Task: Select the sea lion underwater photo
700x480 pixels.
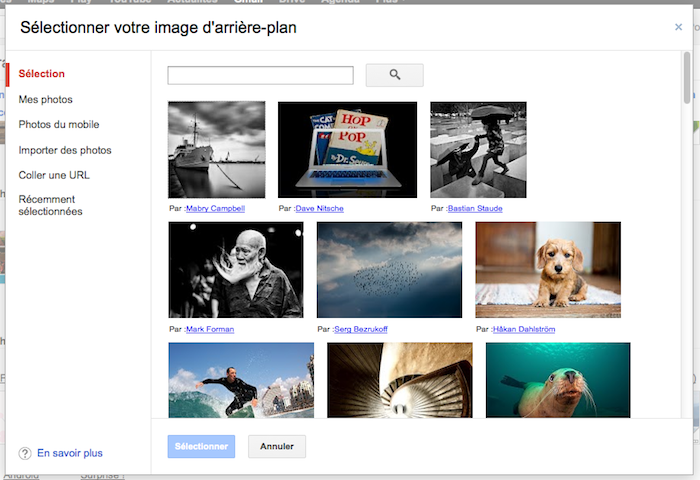Action: point(558,380)
